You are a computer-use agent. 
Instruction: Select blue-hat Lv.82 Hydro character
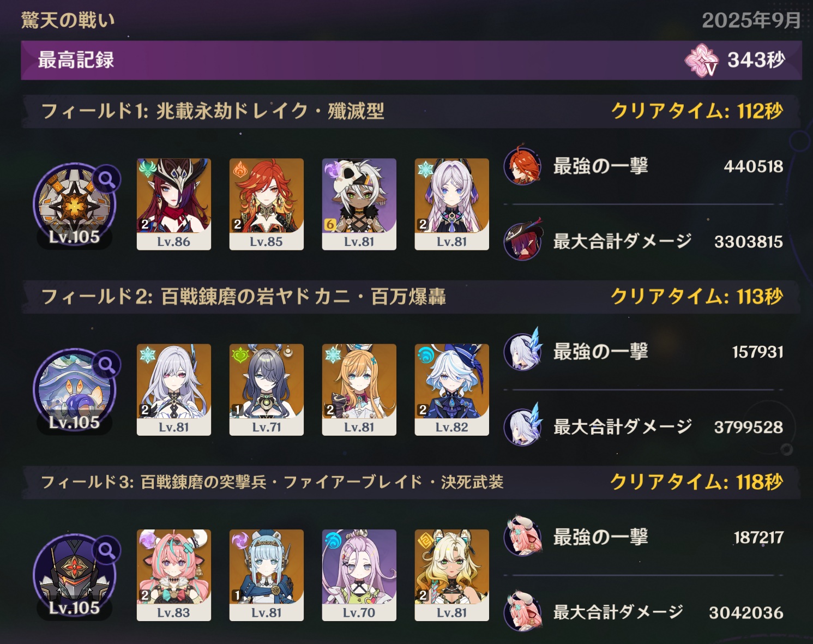[x=451, y=389]
